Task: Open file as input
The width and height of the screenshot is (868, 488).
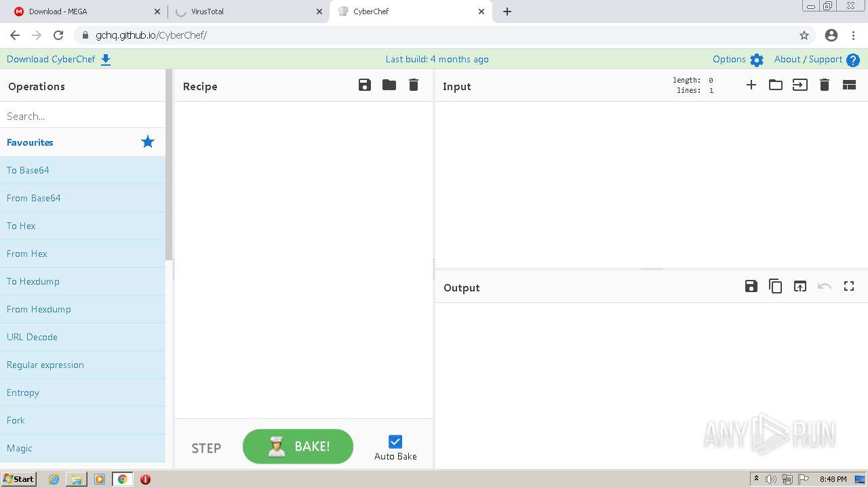Action: coord(800,85)
